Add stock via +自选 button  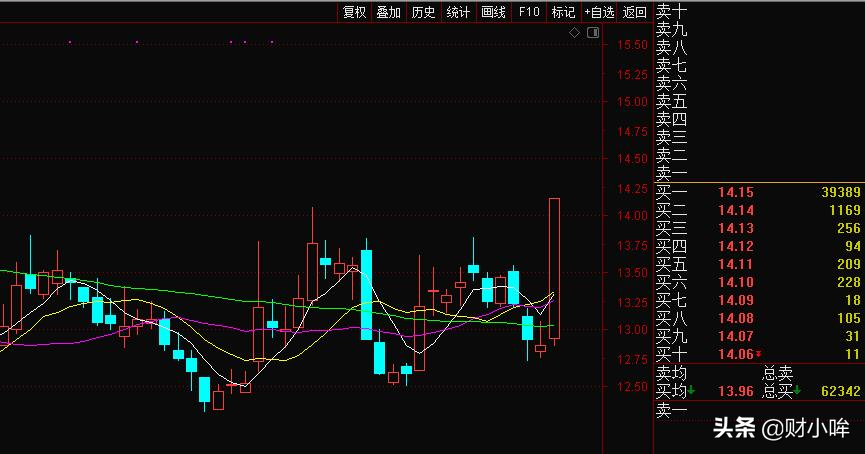point(599,12)
